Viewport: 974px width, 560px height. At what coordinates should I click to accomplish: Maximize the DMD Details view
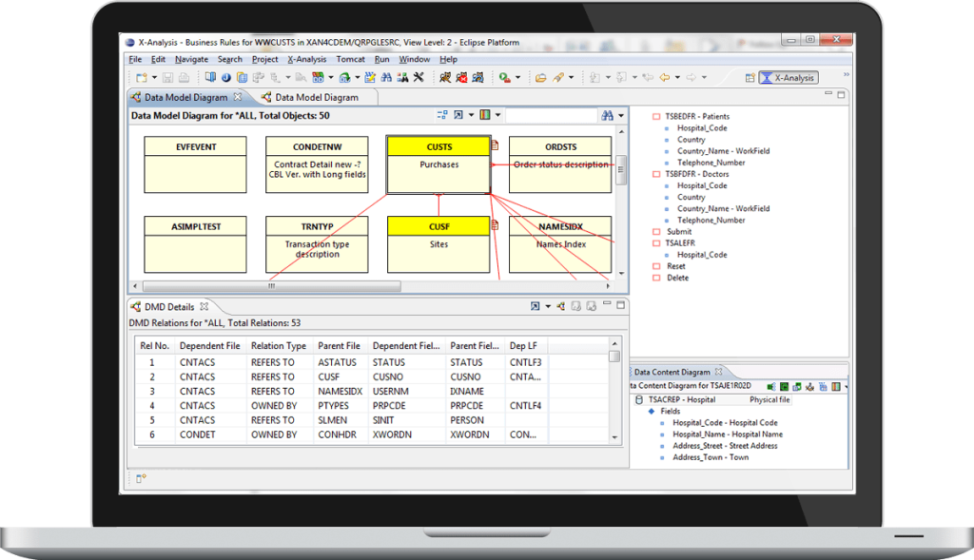click(619, 306)
